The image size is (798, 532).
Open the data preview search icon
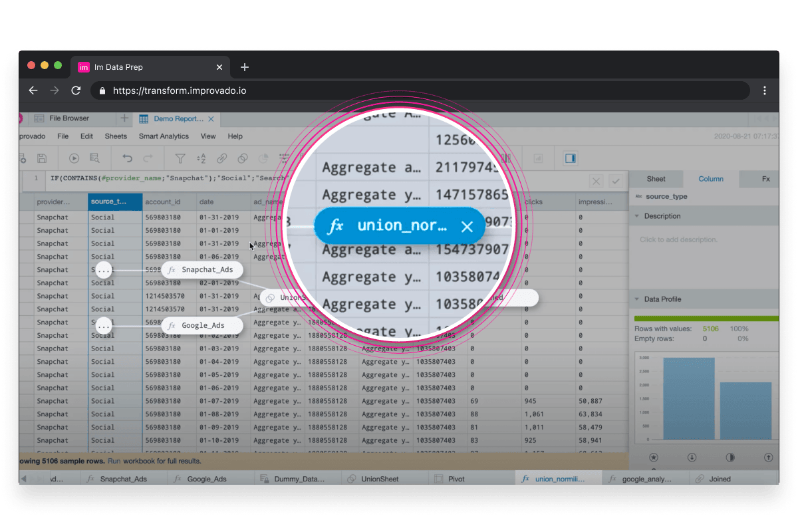tap(94, 158)
